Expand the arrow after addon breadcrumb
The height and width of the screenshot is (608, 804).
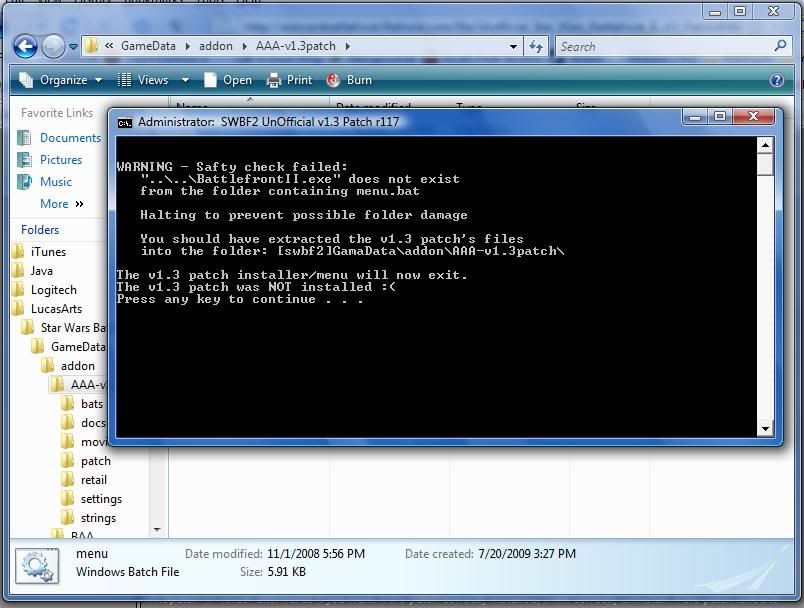[x=245, y=47]
